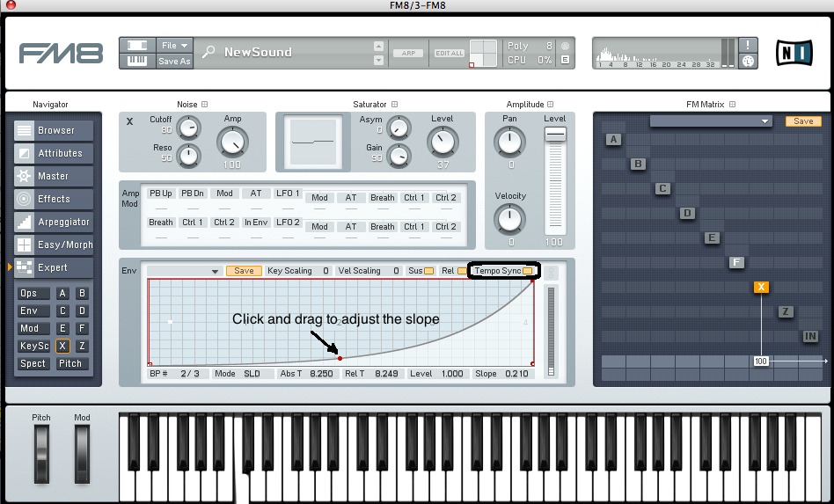Toggle the Tempo Sync switch
Image resolution: width=834 pixels, height=504 pixels.
527,271
